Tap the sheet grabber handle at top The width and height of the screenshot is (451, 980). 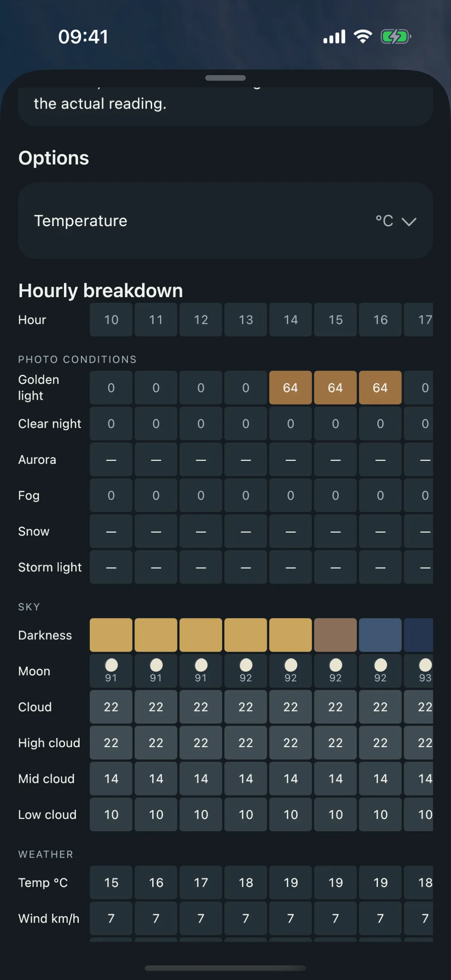point(225,78)
